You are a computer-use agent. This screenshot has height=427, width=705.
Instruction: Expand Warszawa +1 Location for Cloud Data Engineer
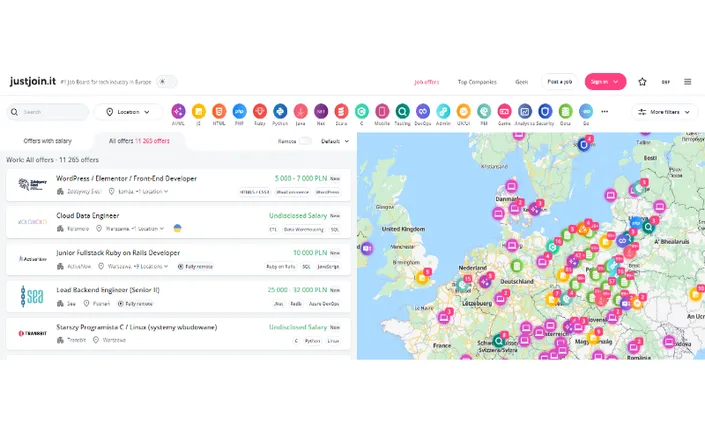point(162,229)
